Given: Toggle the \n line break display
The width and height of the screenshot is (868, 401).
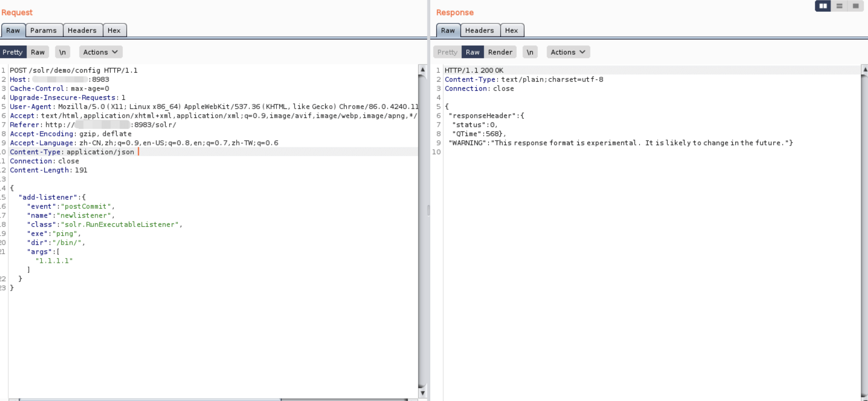Looking at the screenshot, I should pyautogui.click(x=62, y=51).
